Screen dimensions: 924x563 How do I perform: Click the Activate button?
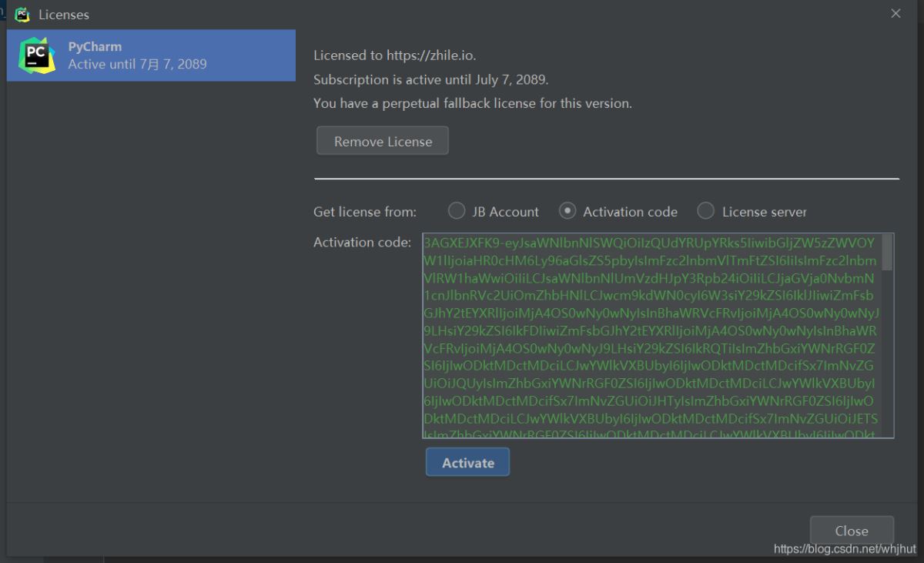(467, 463)
